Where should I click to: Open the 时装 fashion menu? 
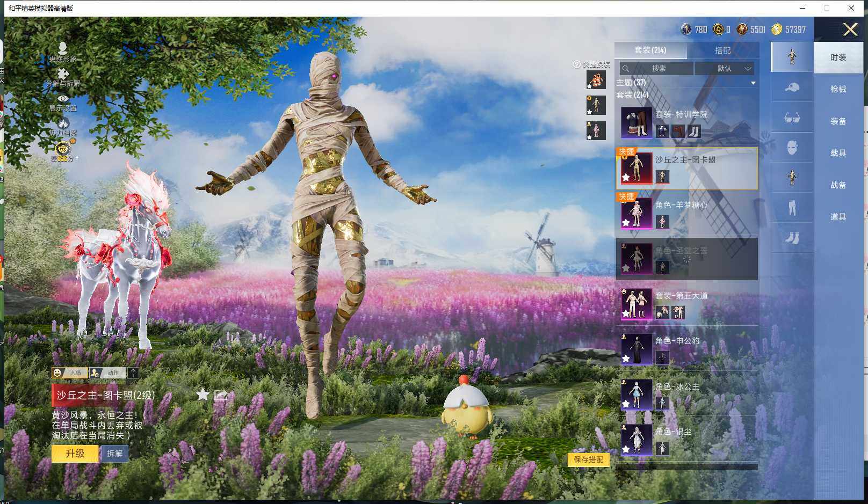point(838,57)
